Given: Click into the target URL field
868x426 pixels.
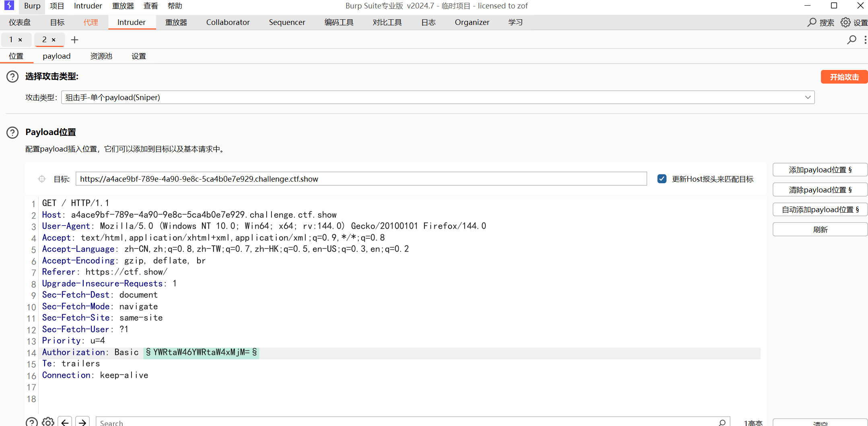Looking at the screenshot, I should click(361, 179).
